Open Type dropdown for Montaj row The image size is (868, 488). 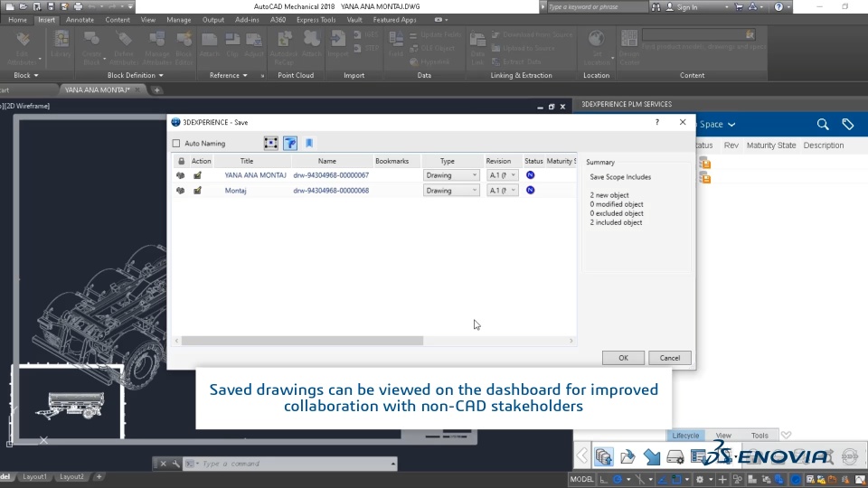[451, 191]
